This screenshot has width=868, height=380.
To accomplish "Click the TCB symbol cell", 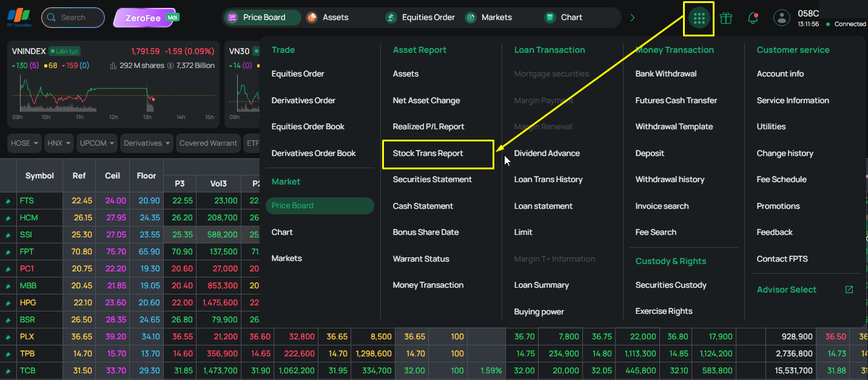I will click(39, 371).
